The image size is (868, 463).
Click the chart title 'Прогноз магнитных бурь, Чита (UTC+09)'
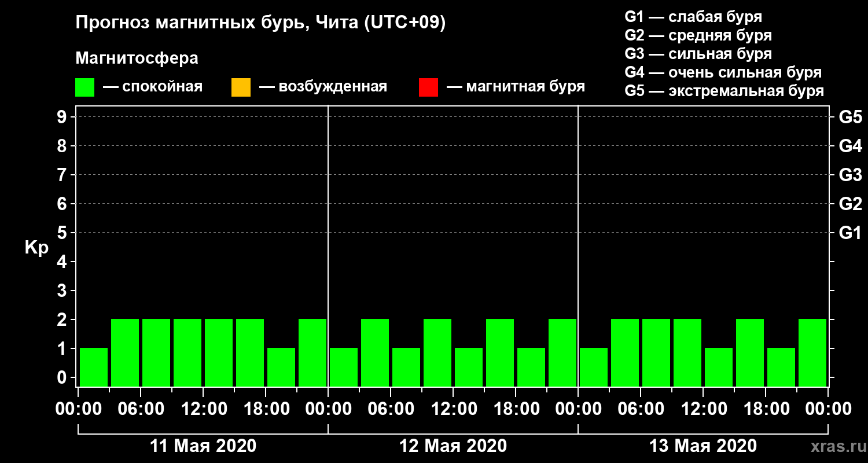[261, 24]
